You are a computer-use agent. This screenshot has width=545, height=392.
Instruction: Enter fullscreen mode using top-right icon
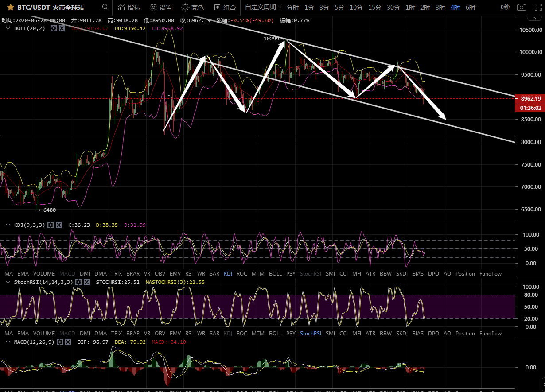537,8
